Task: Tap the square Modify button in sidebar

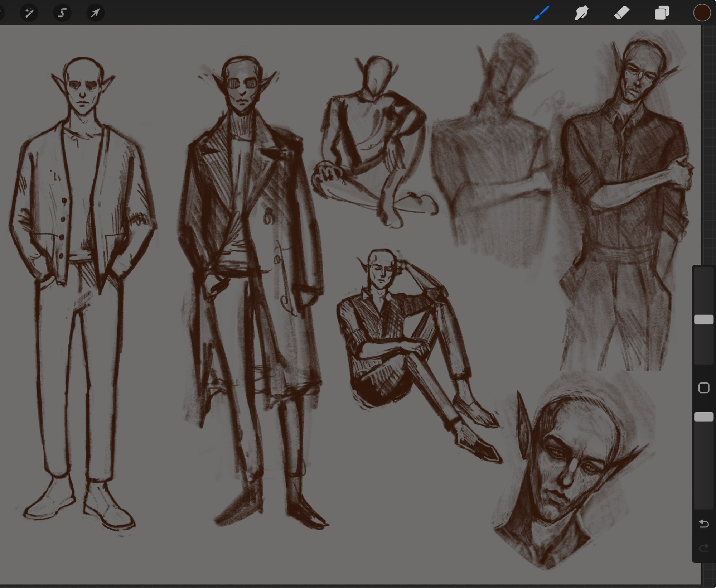Action: 703,388
